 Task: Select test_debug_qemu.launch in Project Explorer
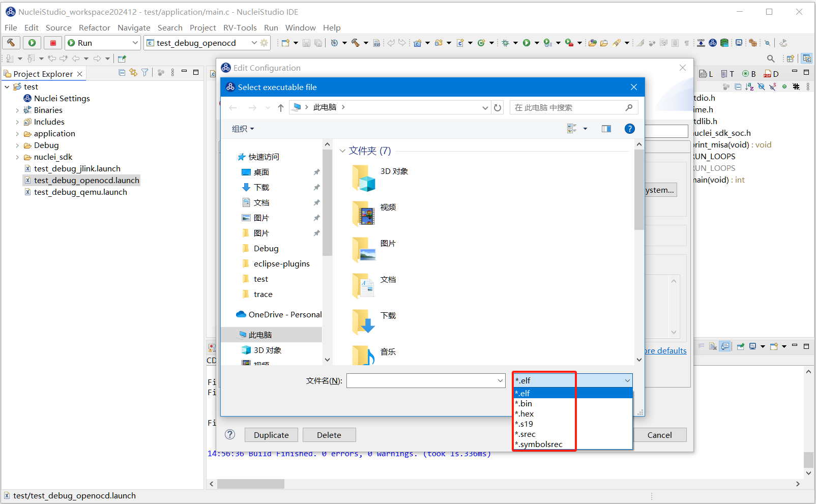tap(80, 192)
